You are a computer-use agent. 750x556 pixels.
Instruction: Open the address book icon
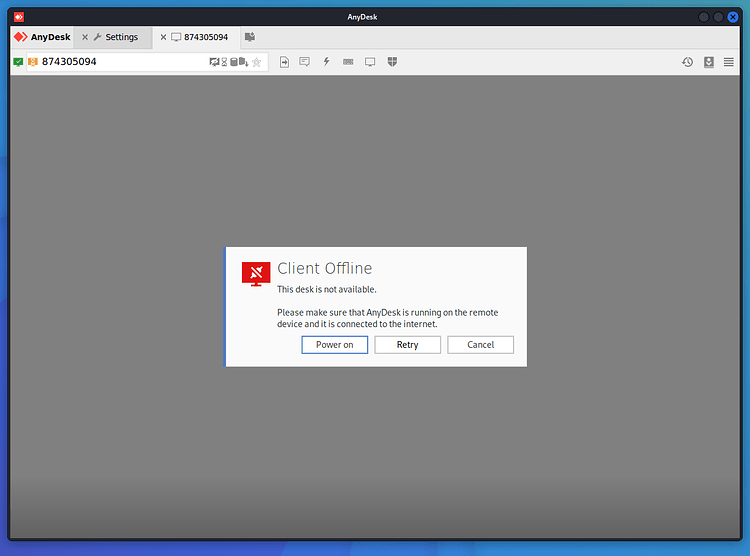click(709, 62)
